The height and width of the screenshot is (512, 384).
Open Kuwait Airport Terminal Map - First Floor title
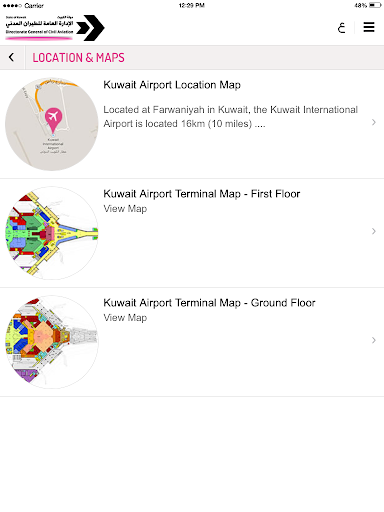202,194
